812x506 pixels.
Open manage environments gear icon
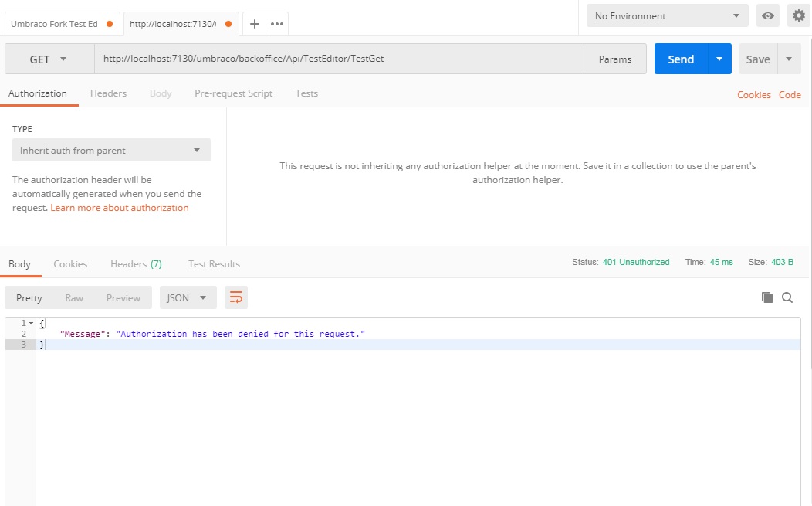[799, 16]
